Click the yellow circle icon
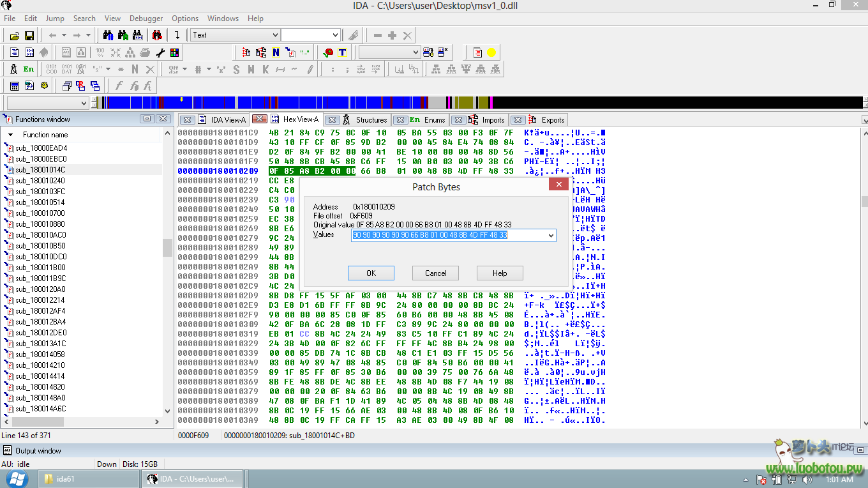Screen dimensions: 868x488 tap(491, 52)
